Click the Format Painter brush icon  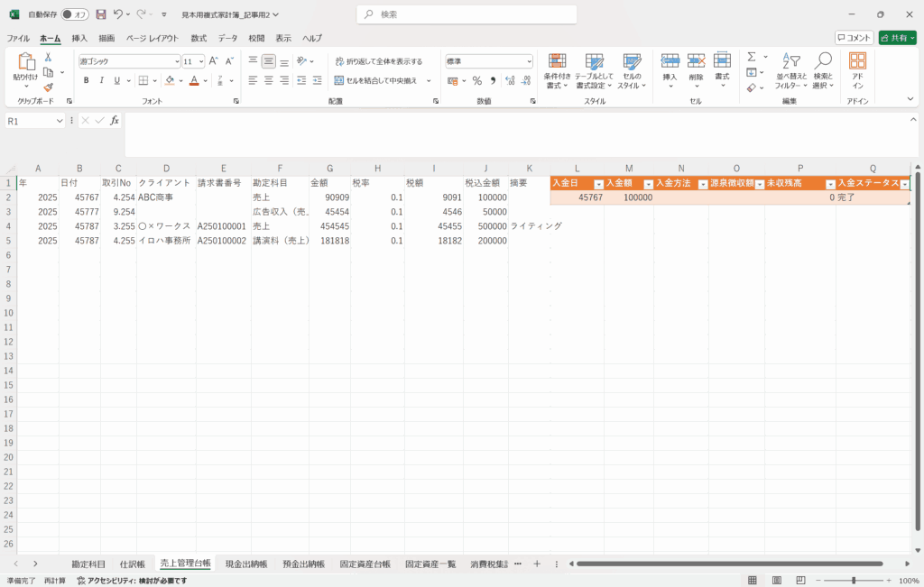tap(49, 87)
